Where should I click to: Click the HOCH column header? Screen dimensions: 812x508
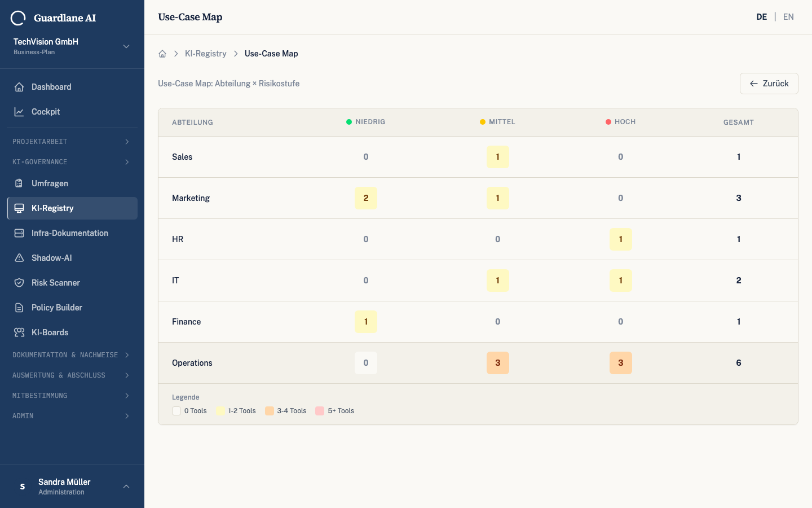pos(621,122)
